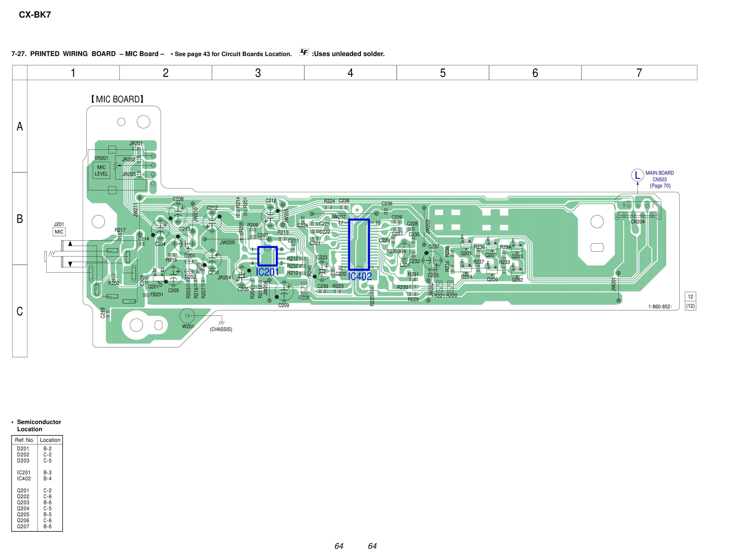The height and width of the screenshot is (560, 745).
Task: Click the C219 capacitor label
Action: tap(103, 313)
